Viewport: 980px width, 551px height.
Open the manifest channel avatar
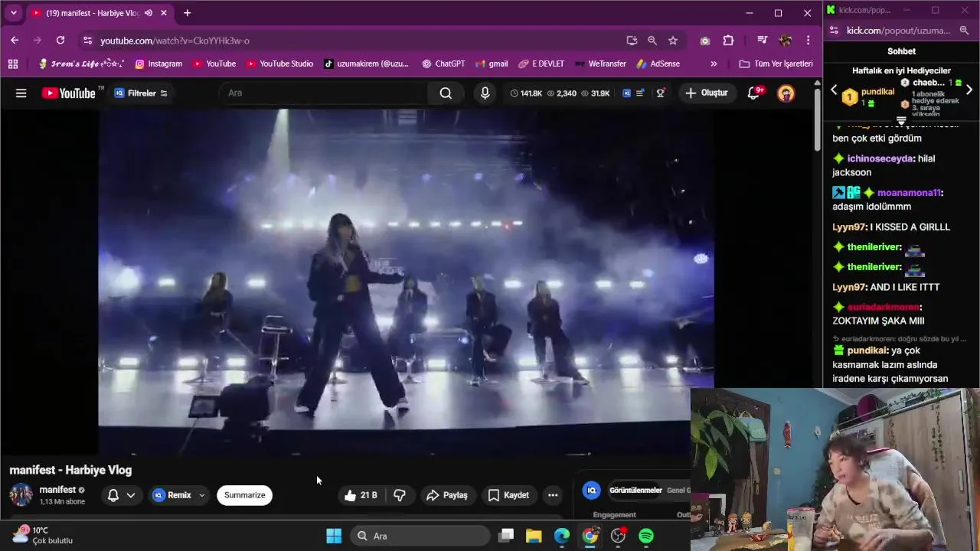tap(21, 494)
